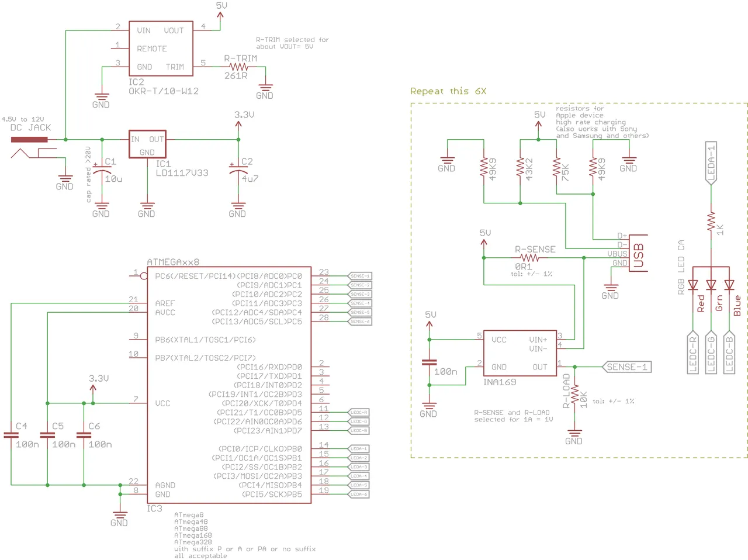Select capacitor C4 100n symbol
The image size is (748, 560).
pyautogui.click(x=11, y=435)
